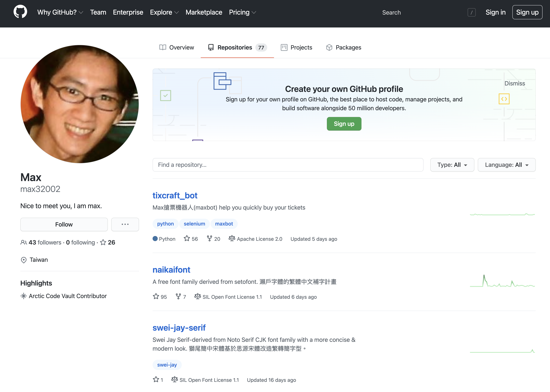Click the star icon on naikaifont
The image size is (550, 392).
coord(156,296)
